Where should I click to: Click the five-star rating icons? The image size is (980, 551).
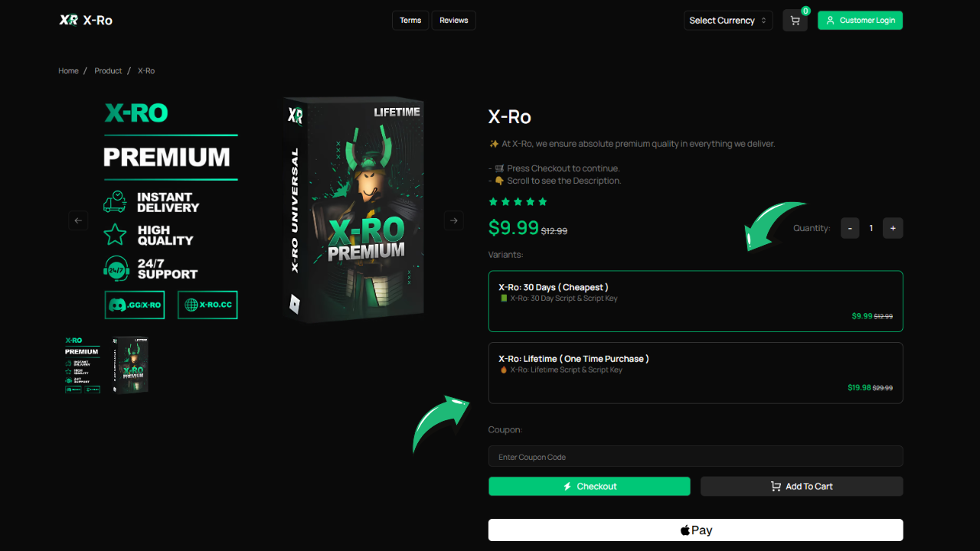pos(518,202)
